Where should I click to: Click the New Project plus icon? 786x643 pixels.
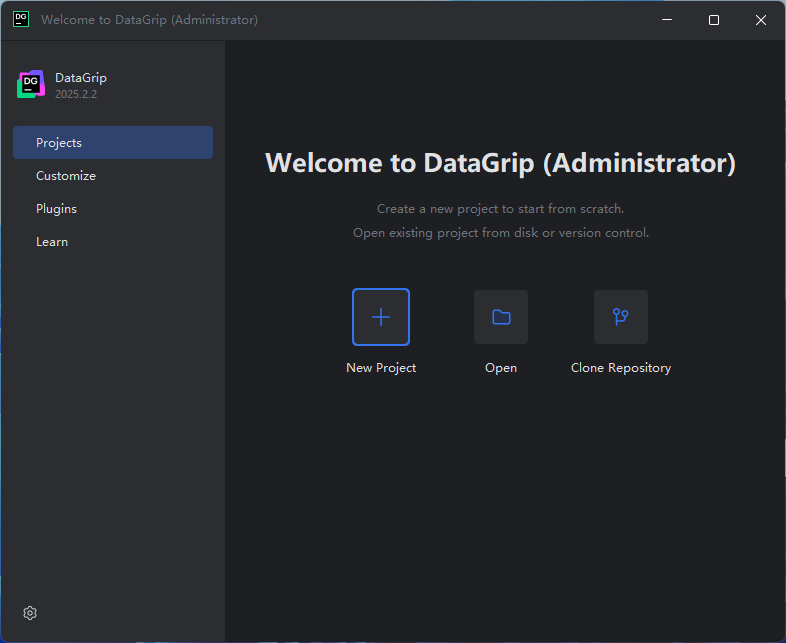pyautogui.click(x=381, y=317)
